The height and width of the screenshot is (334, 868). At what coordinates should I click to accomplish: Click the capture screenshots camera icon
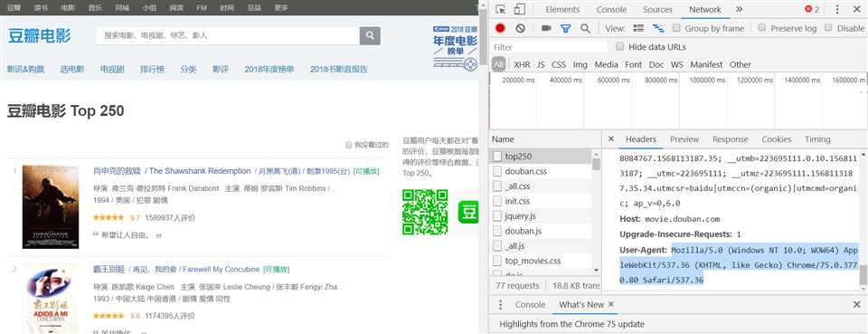(546, 28)
